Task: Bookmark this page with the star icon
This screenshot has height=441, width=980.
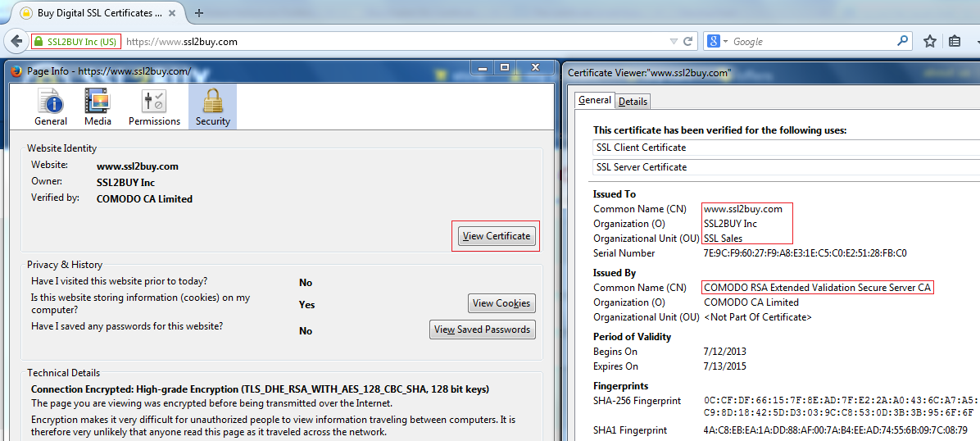Action: (930, 41)
